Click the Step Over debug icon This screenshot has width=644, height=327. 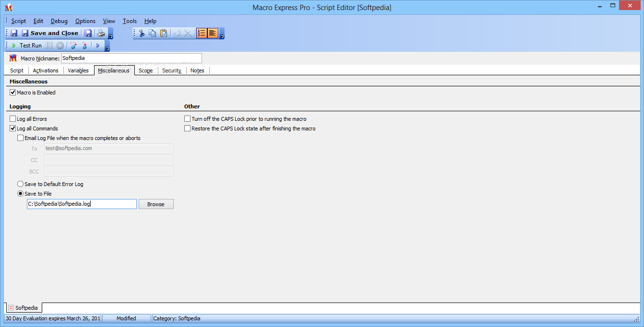coord(73,46)
